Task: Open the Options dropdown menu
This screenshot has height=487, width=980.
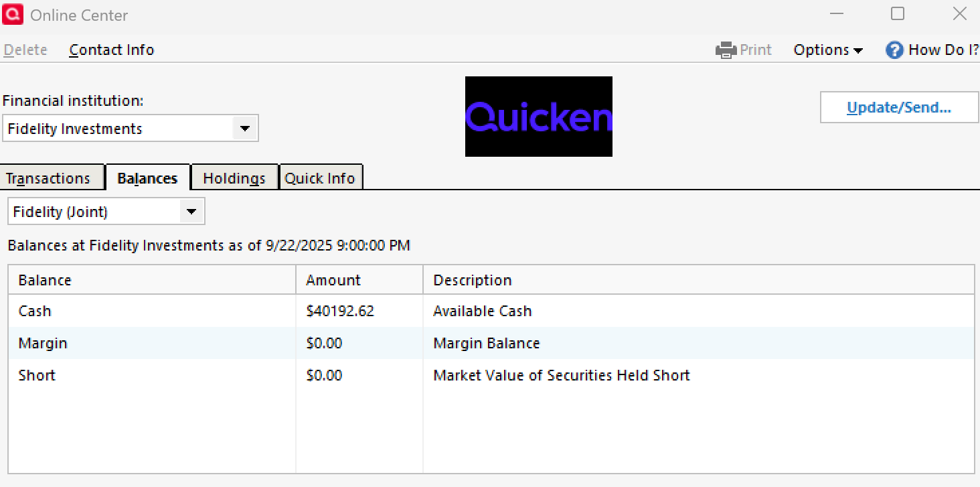Action: click(x=828, y=50)
